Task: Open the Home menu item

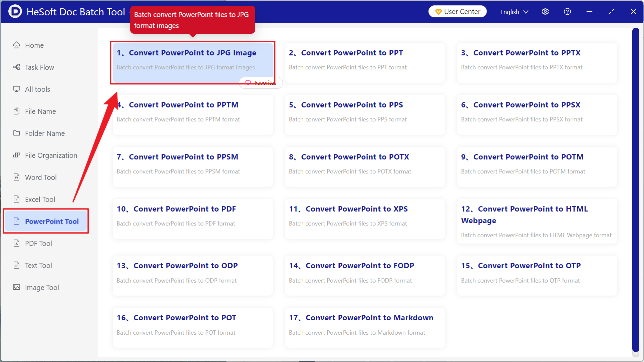Action: tap(45, 45)
